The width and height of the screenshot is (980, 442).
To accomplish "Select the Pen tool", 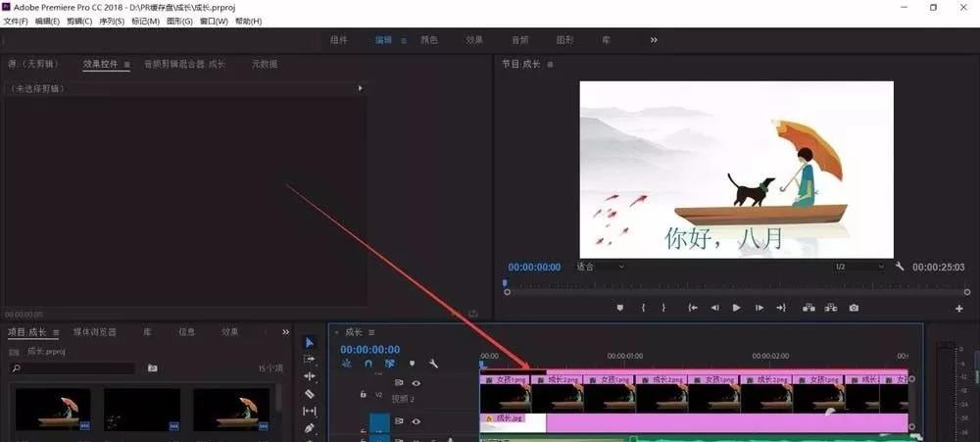I will [309, 428].
